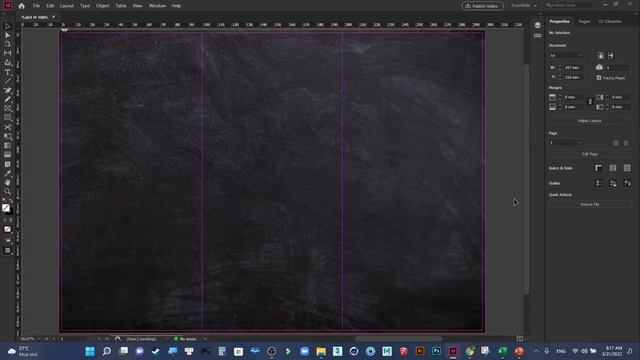Select the Rectangle tool

[x=7, y=118]
